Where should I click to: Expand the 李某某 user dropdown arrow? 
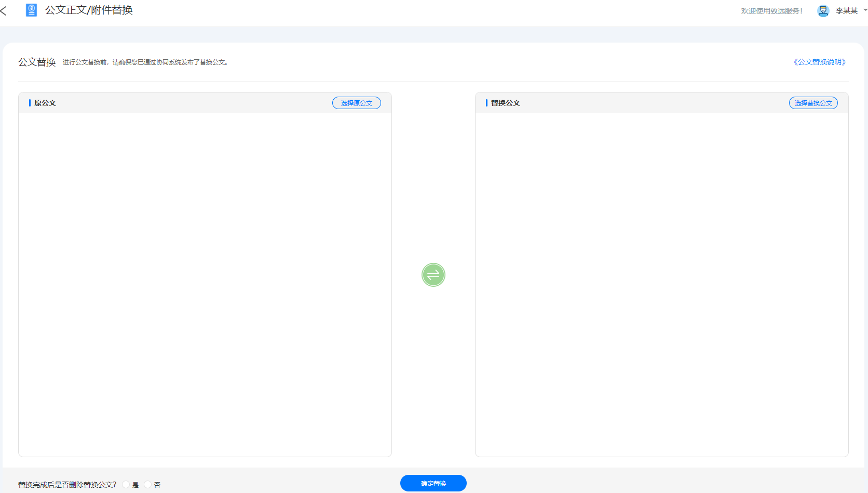865,10
